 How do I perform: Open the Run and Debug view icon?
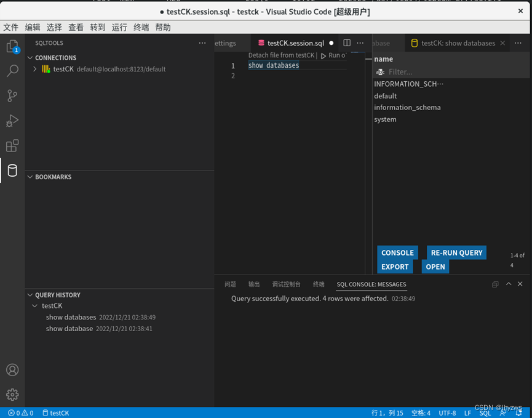click(12, 121)
